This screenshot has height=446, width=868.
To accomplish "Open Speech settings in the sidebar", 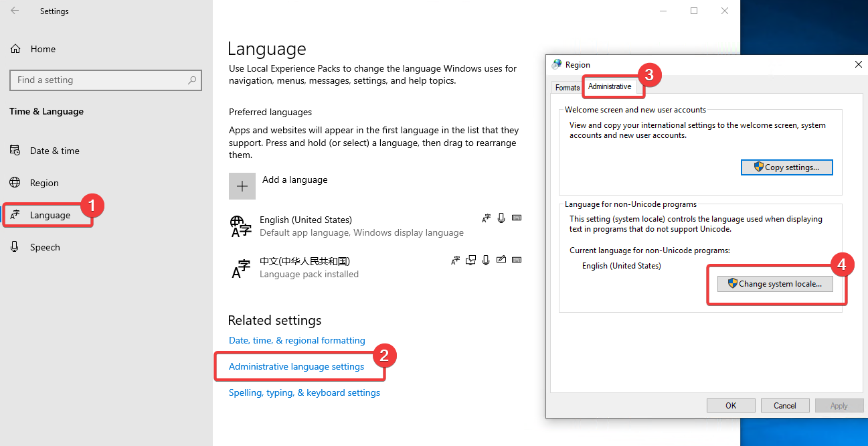I will (x=35, y=247).
